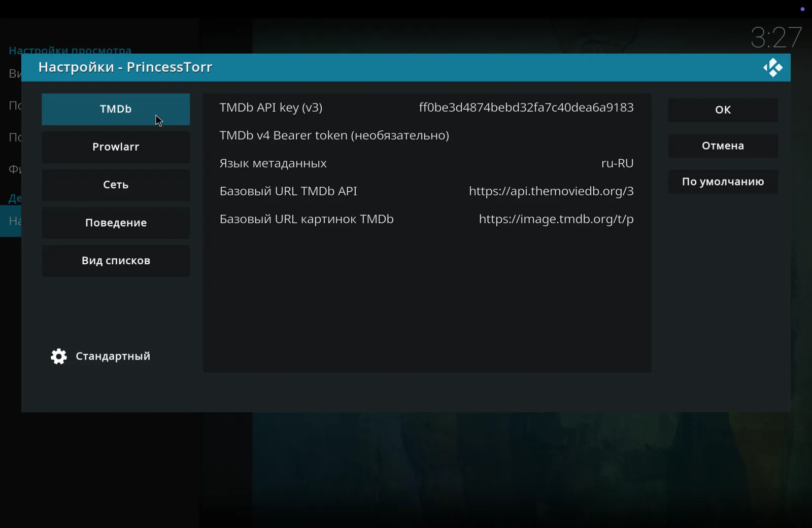Edit the TMDb API key (v3) field

(x=427, y=108)
